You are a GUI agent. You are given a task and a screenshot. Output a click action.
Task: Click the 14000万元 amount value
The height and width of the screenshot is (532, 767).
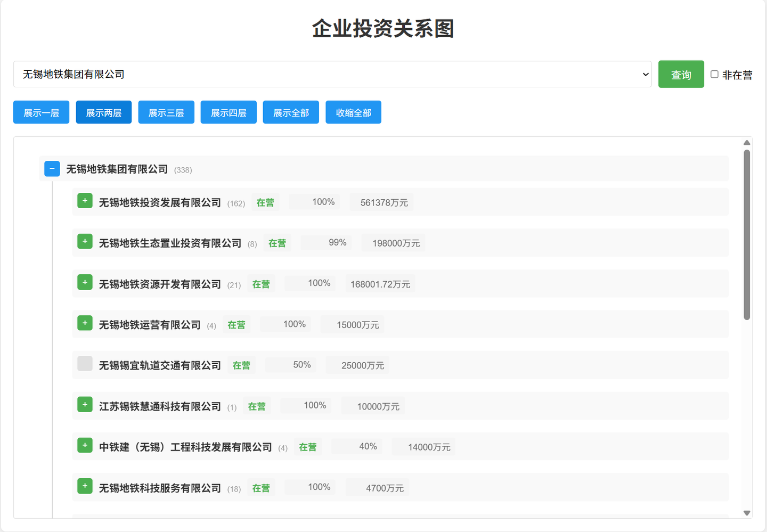tap(429, 447)
